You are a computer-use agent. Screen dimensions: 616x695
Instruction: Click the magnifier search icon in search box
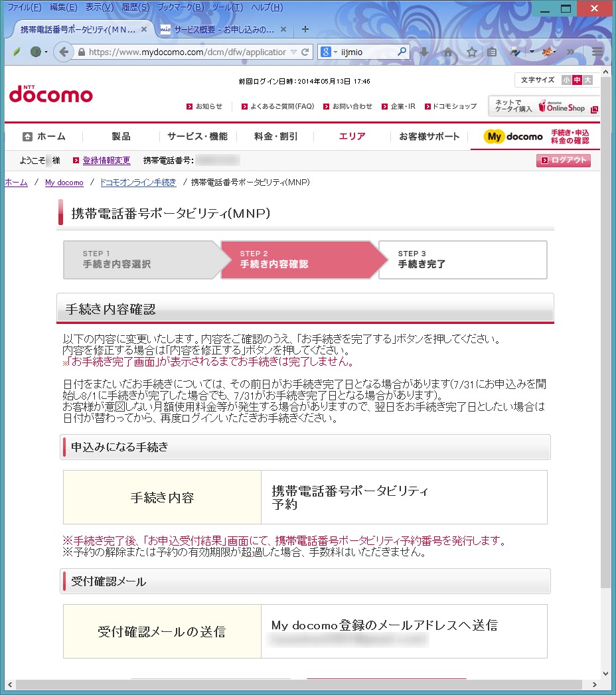[x=402, y=52]
